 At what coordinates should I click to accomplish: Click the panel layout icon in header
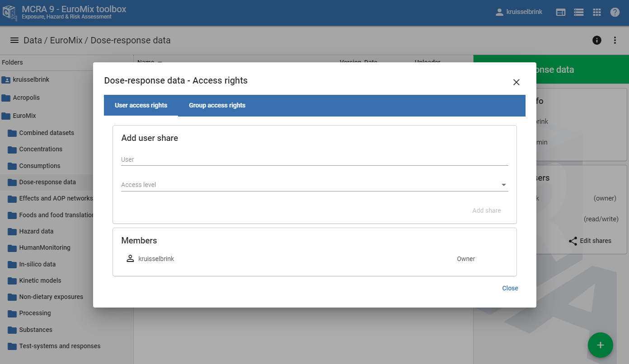click(x=560, y=12)
